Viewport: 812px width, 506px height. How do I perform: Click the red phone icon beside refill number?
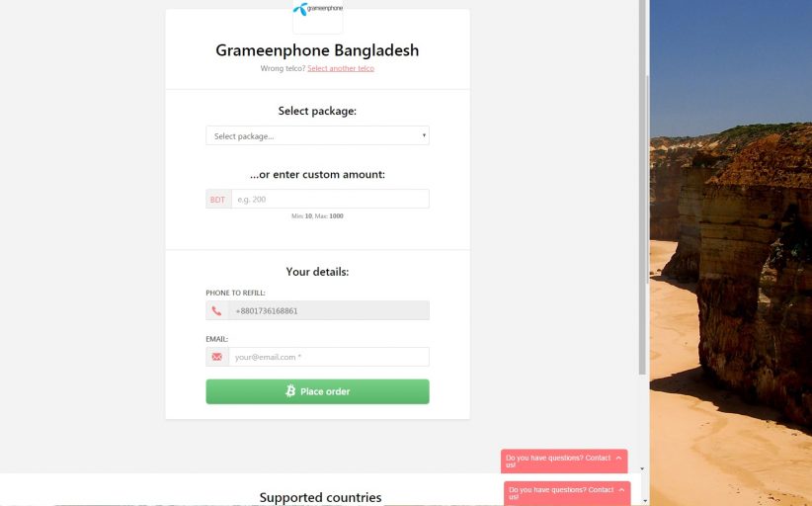pos(216,310)
